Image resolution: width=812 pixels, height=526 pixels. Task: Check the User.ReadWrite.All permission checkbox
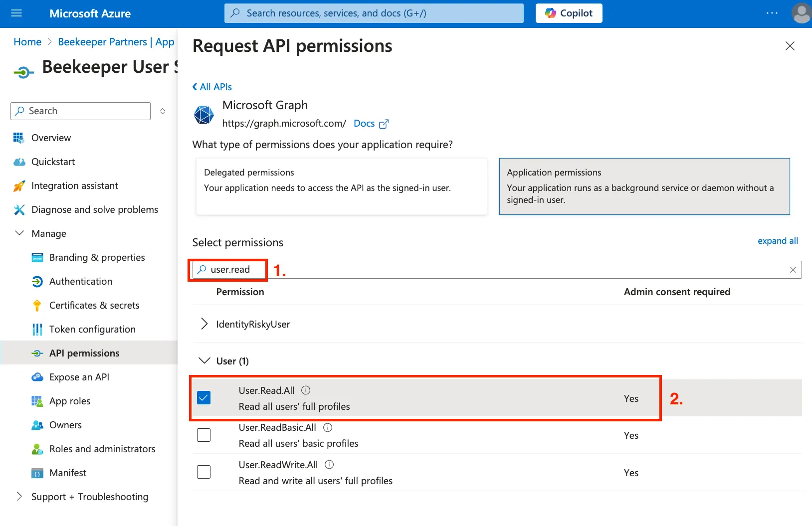[203, 472]
